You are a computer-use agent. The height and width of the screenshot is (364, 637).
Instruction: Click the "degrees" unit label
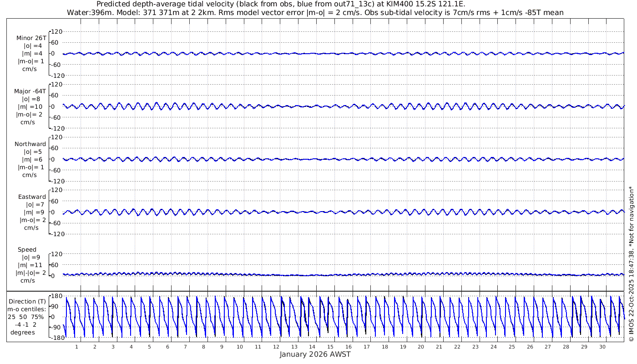23,333
